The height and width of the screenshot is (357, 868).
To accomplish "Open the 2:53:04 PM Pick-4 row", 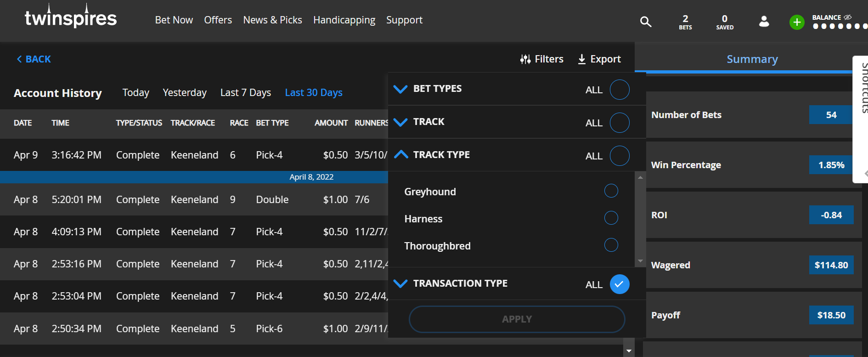I will [x=194, y=296].
